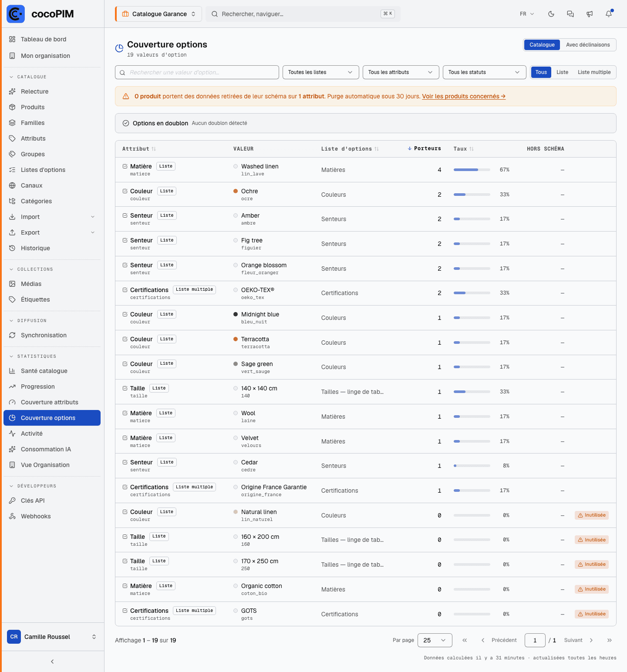Expand the Import submenu
Screen dimensions: 627x672
click(x=52, y=217)
